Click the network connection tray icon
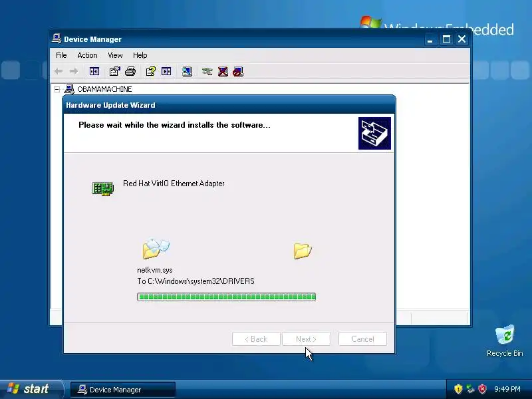Screen dimensions: 532x399 [x=470, y=388]
